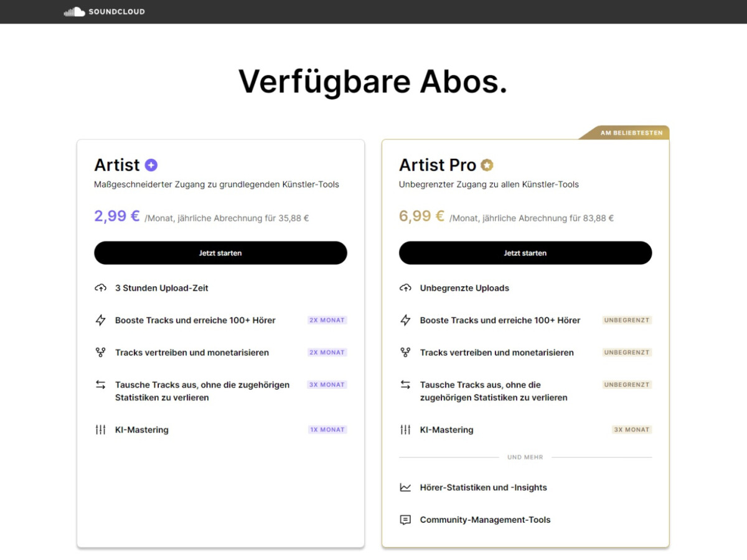Click the distribution icon next to Tracks vertreiben
The height and width of the screenshot is (560, 747).
coord(100,352)
